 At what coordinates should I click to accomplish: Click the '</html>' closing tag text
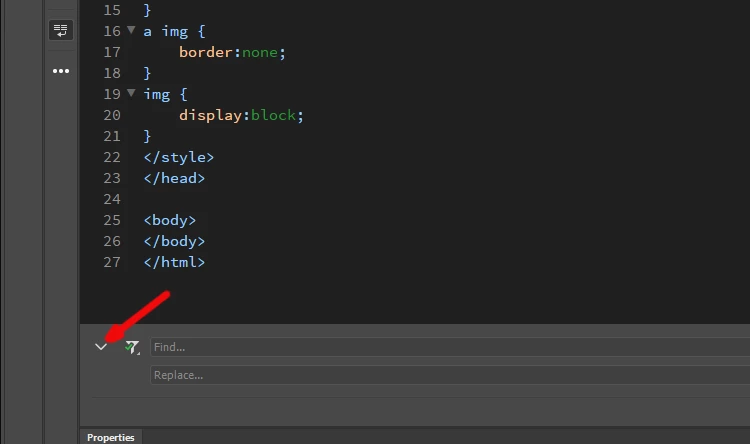tap(175, 262)
